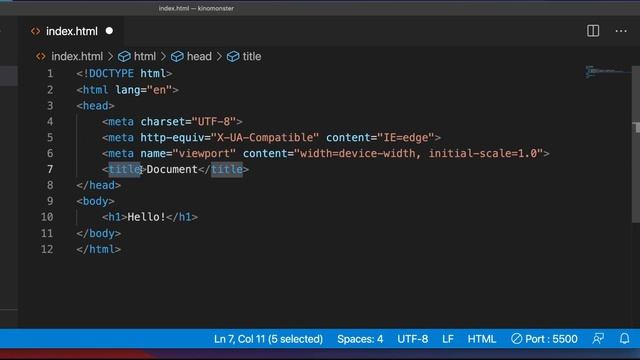640x360 pixels.
Task: Click the Hello! heading text
Action: pos(147,217)
